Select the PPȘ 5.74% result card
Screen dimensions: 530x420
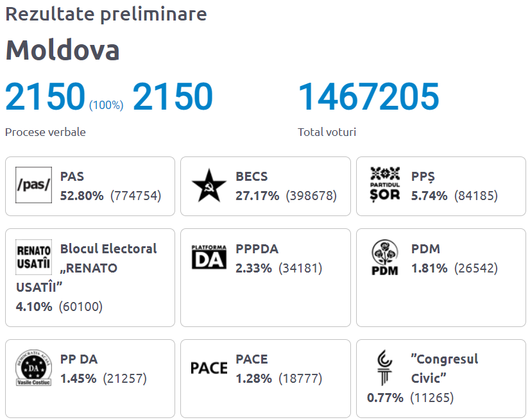point(441,186)
